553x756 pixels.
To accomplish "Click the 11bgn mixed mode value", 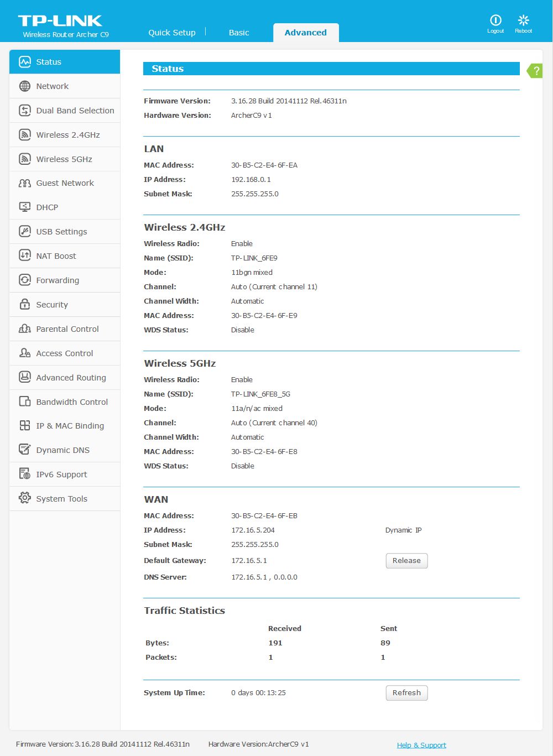I will [252, 273].
